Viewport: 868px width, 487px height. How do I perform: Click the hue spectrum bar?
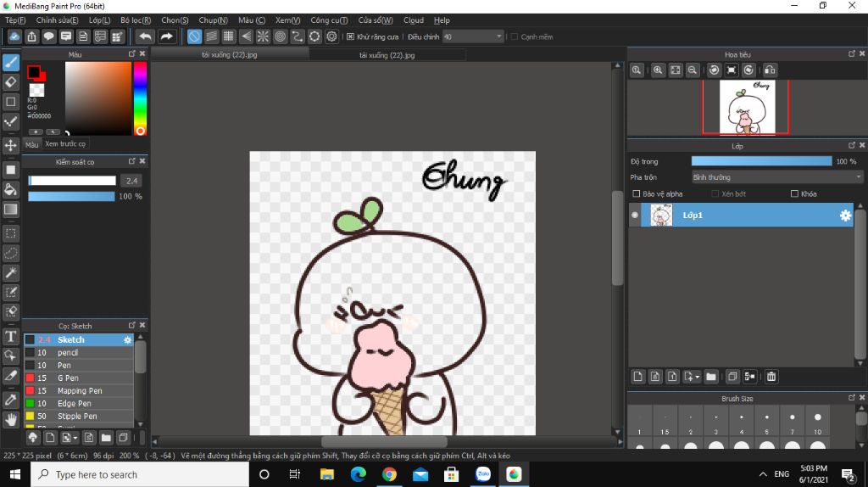coord(140,98)
